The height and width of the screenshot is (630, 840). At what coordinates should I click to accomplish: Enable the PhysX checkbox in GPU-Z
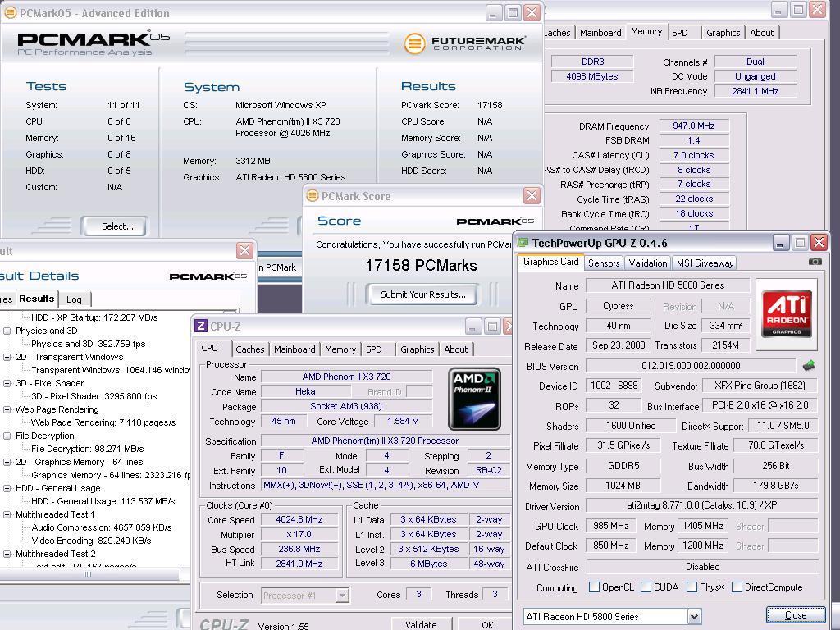point(692,587)
